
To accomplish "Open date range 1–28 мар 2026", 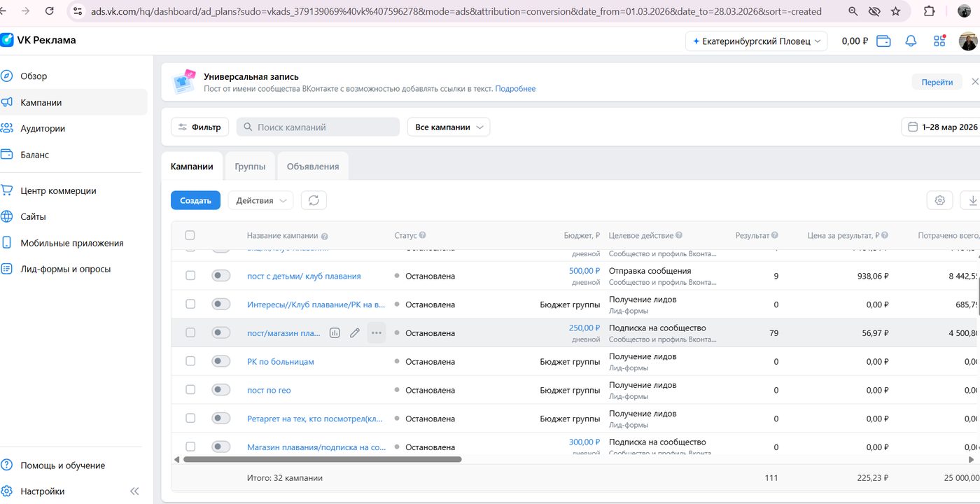I will 941,127.
